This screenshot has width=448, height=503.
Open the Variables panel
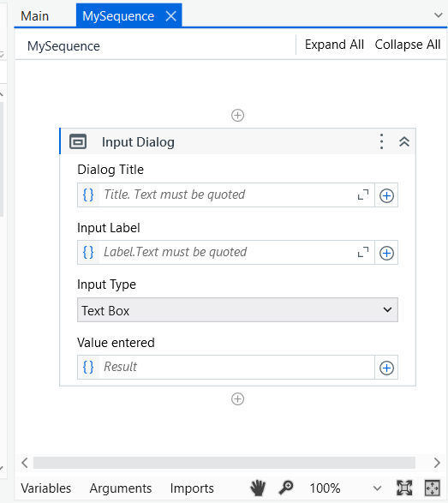(46, 488)
